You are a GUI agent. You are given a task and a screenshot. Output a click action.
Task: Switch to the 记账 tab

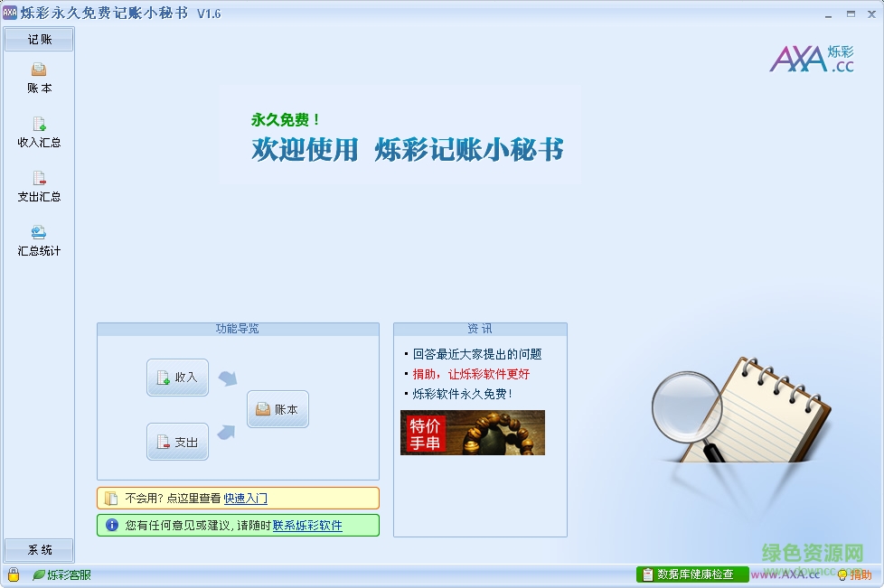pyautogui.click(x=39, y=39)
